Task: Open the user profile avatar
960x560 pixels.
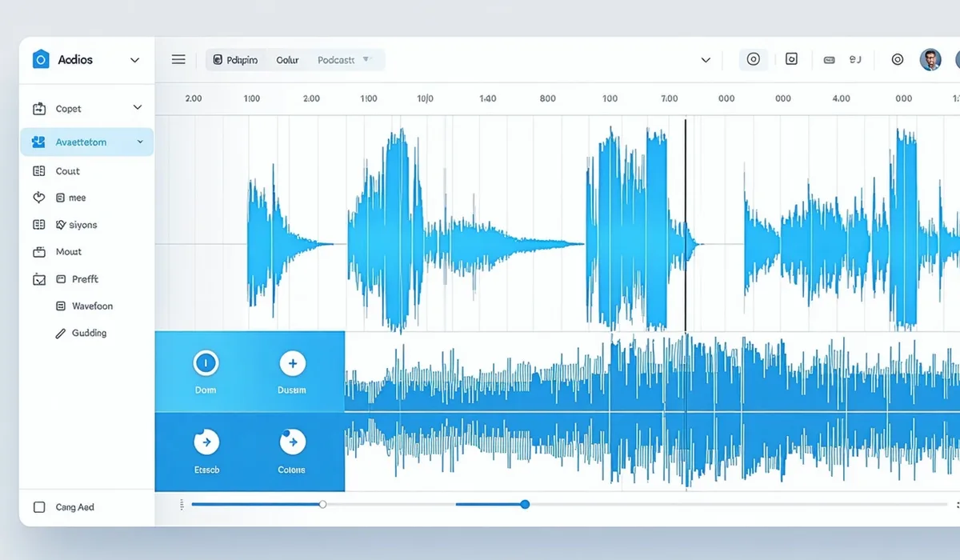Action: [930, 59]
